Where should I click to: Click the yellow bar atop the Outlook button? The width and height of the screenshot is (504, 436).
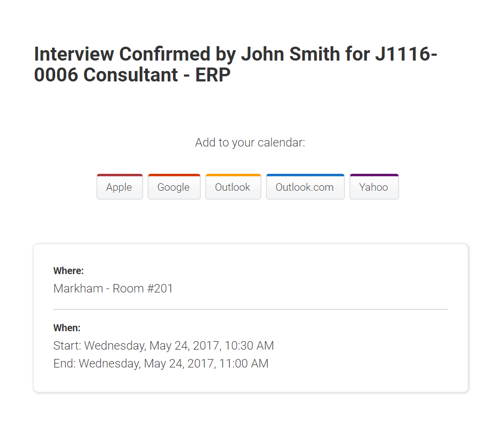click(x=233, y=175)
